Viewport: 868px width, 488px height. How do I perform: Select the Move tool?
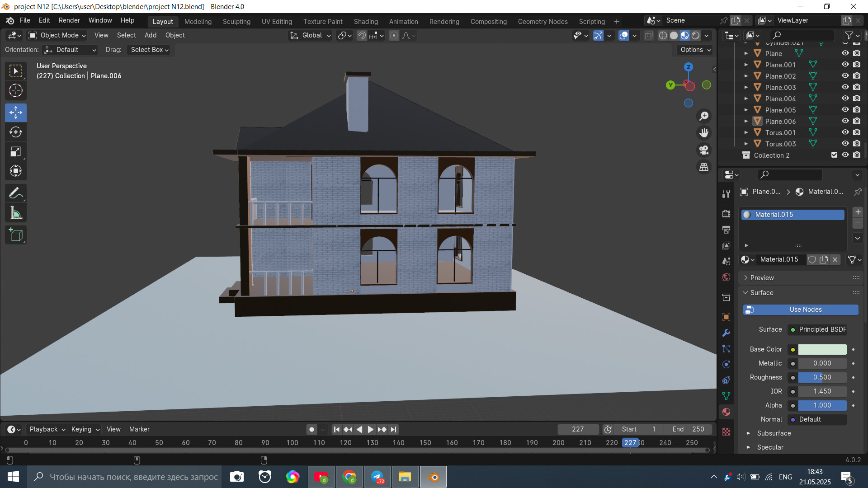[16, 113]
